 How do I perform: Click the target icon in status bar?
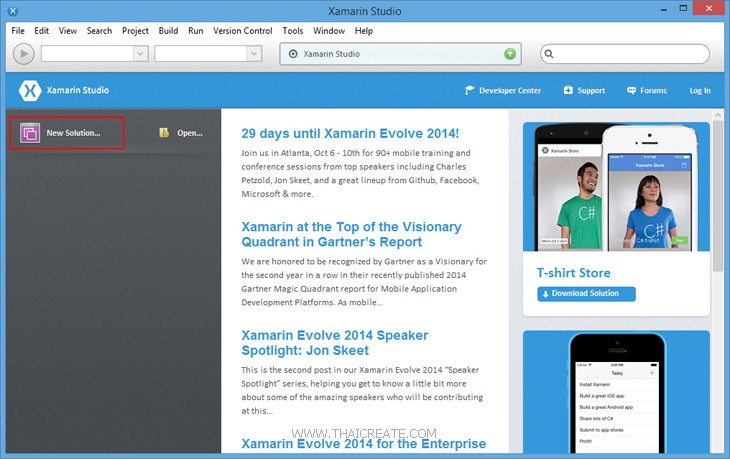(x=293, y=54)
